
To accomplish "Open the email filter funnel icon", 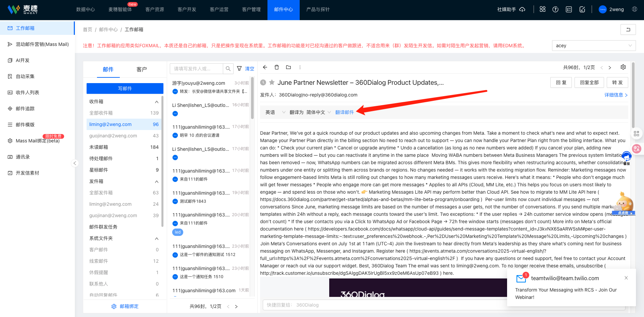I will (x=239, y=69).
